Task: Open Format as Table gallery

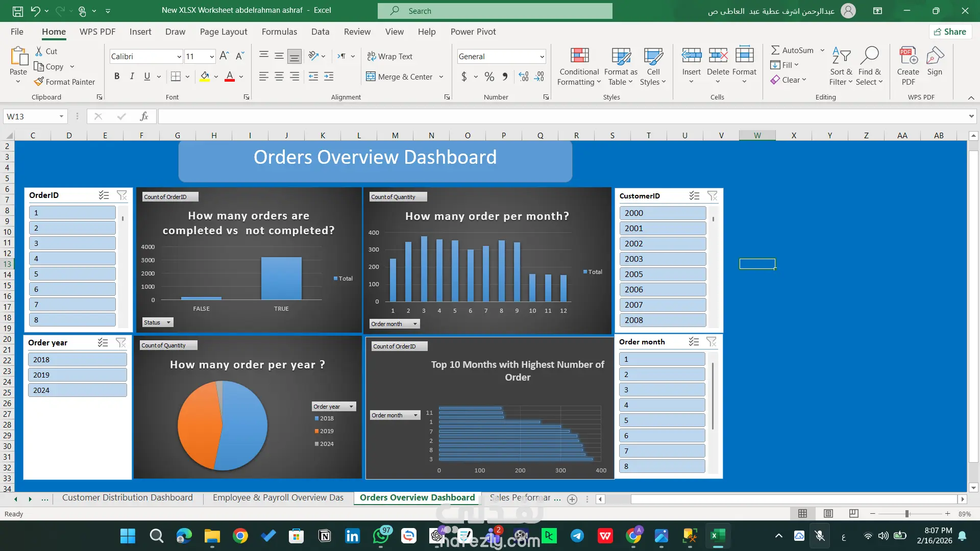Action: (x=621, y=66)
